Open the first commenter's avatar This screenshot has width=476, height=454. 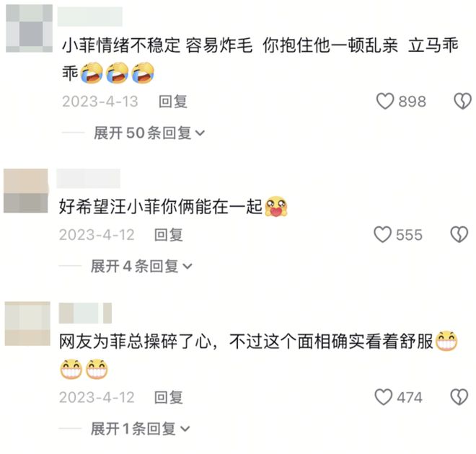pyautogui.click(x=29, y=29)
